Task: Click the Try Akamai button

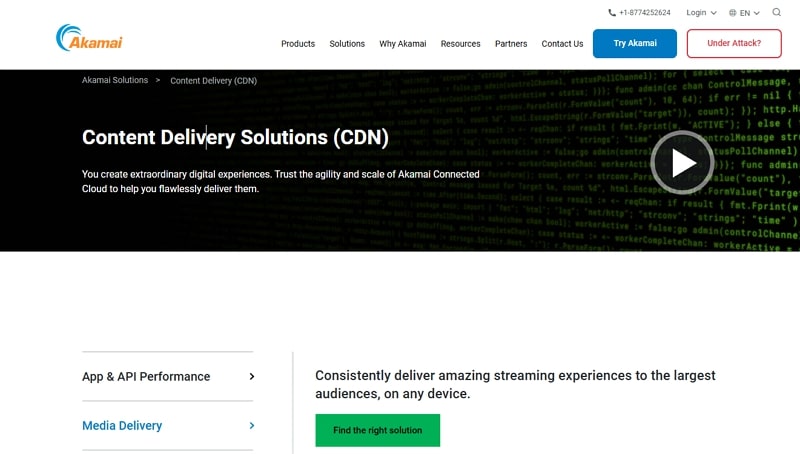Action: (x=635, y=43)
